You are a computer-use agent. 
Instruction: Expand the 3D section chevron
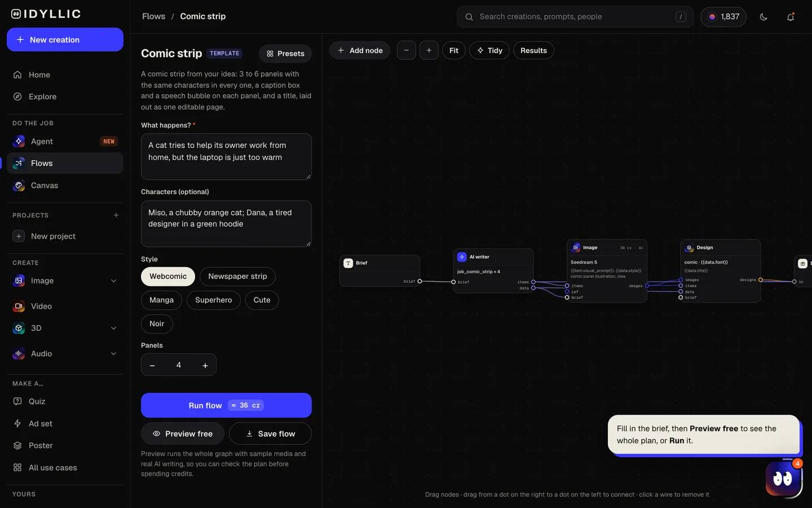click(113, 329)
